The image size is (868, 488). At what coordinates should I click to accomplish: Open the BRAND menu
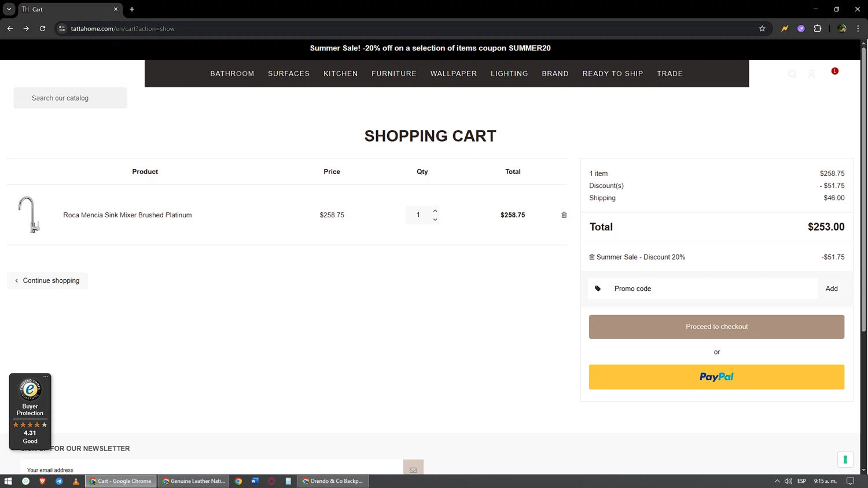(x=555, y=73)
